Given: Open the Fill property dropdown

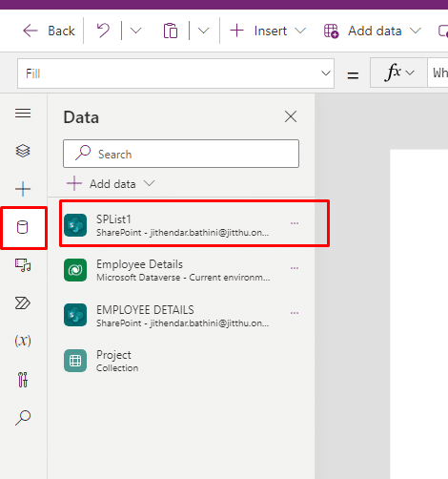Looking at the screenshot, I should pos(175,73).
